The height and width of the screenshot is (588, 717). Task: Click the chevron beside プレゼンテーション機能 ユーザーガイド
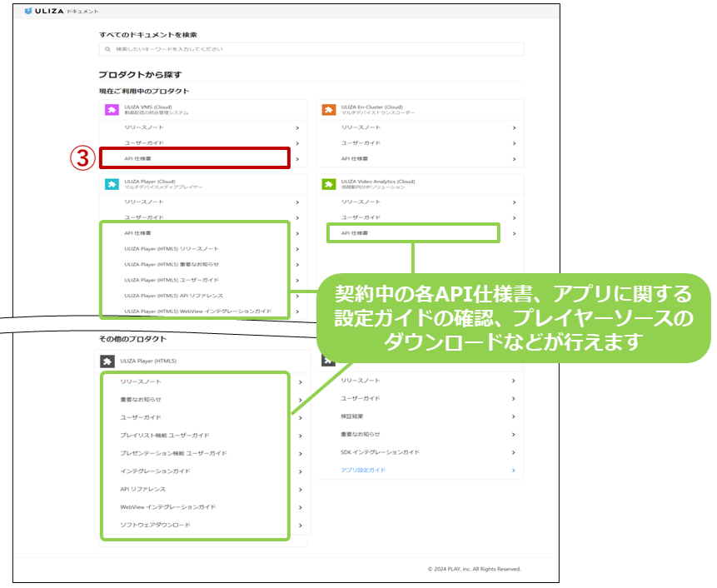pyautogui.click(x=301, y=454)
